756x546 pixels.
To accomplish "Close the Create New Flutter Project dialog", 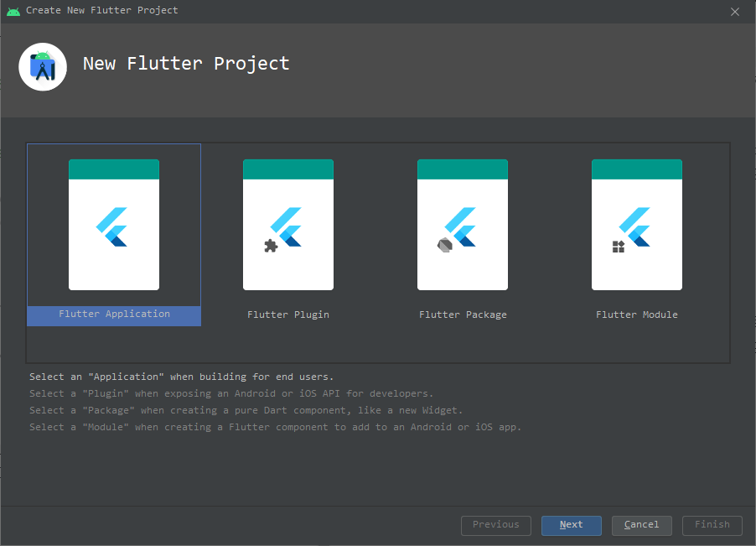I will (735, 12).
